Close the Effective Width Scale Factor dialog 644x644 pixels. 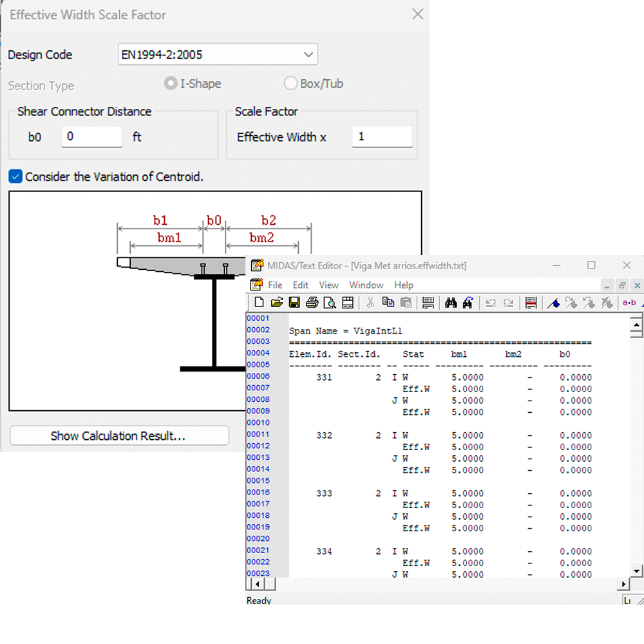point(418,14)
